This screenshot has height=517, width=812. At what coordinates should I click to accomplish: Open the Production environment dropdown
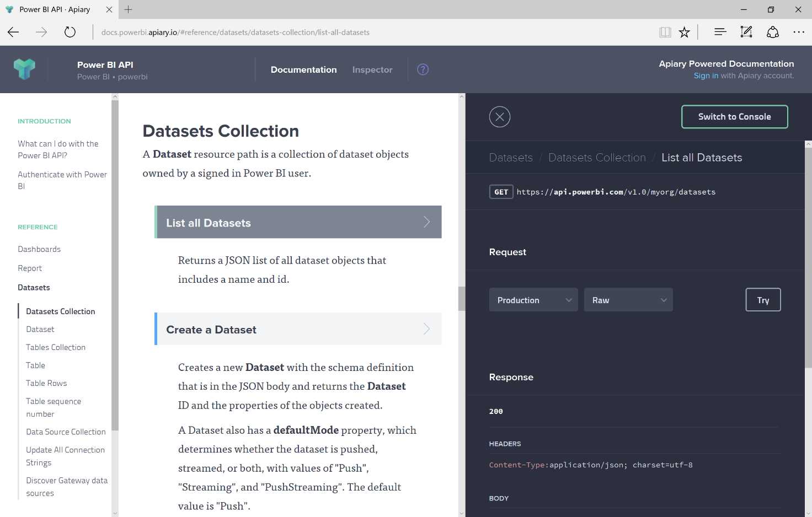click(x=533, y=299)
